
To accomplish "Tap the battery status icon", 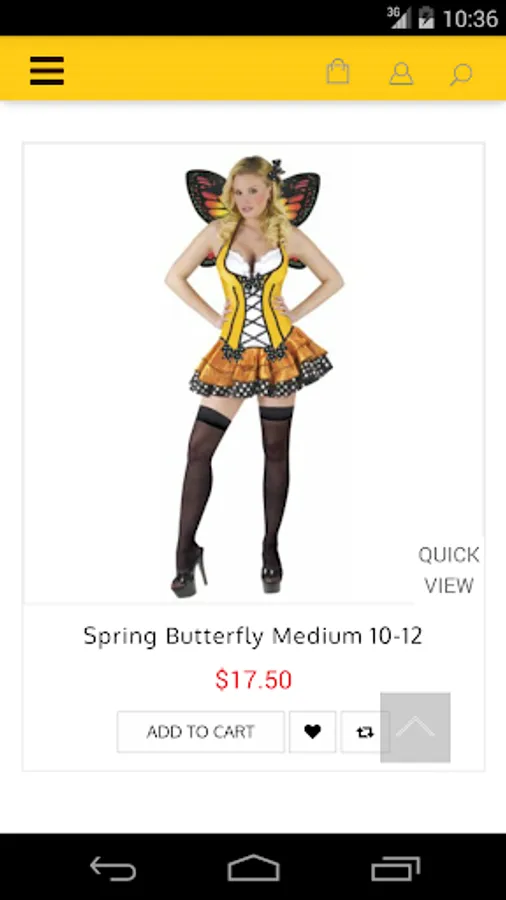I will [426, 18].
